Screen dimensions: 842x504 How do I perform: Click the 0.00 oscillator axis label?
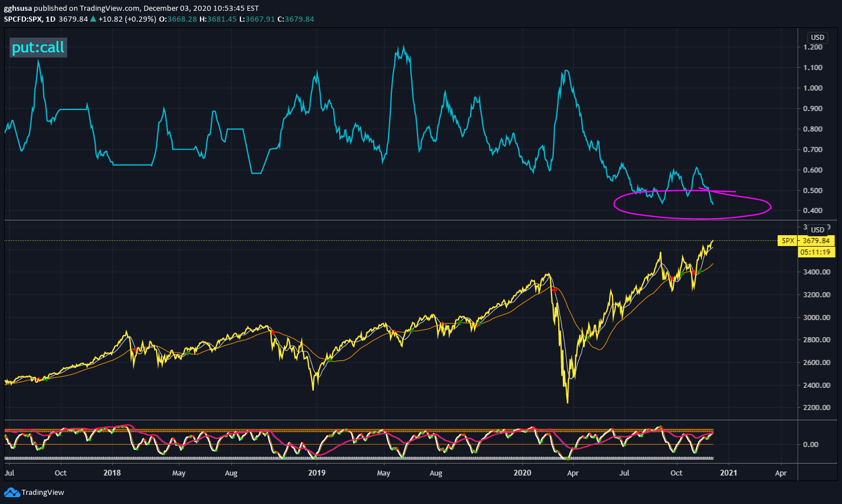click(810, 445)
